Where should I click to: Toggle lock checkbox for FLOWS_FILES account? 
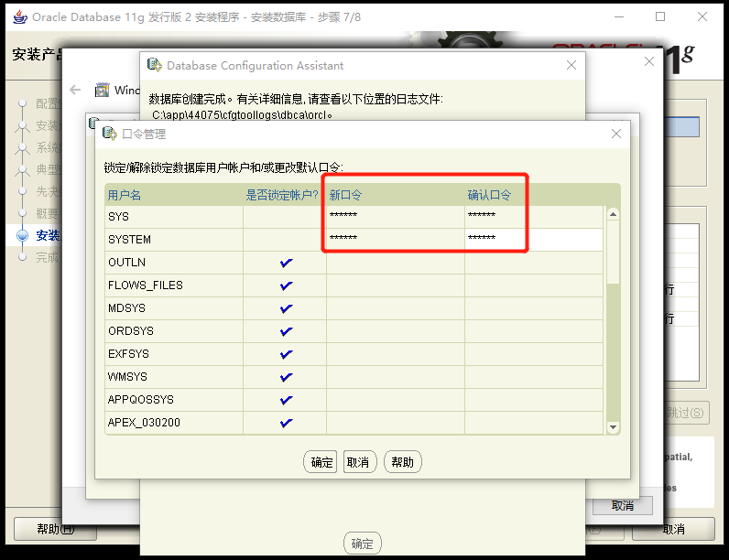pyautogui.click(x=286, y=285)
